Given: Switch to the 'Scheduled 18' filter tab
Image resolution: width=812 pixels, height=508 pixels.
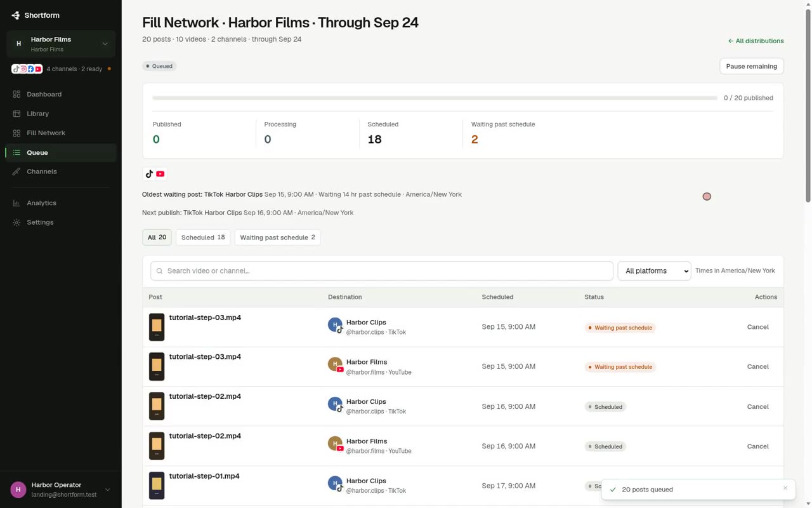Looking at the screenshot, I should click(203, 237).
